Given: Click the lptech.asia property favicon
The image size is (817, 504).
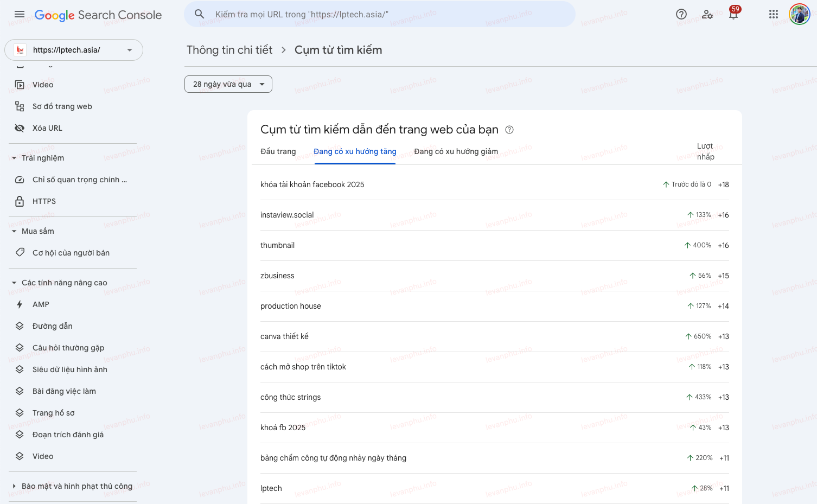Looking at the screenshot, I should (20, 50).
